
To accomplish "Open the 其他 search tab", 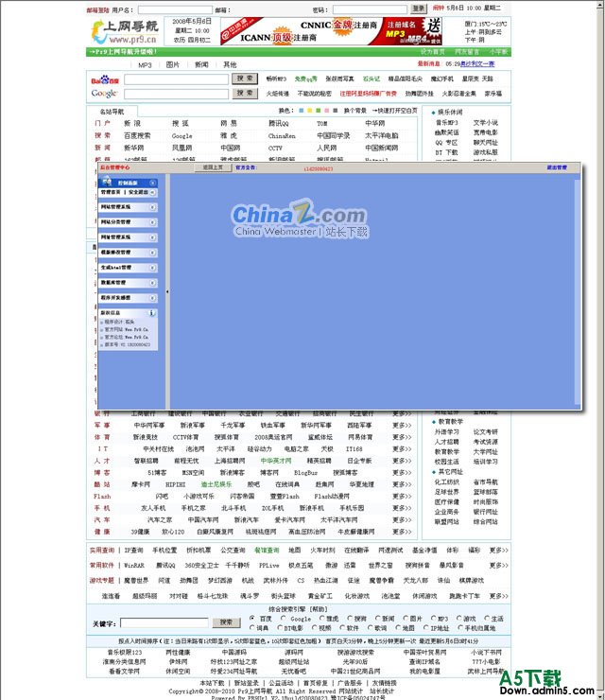I will (x=230, y=64).
